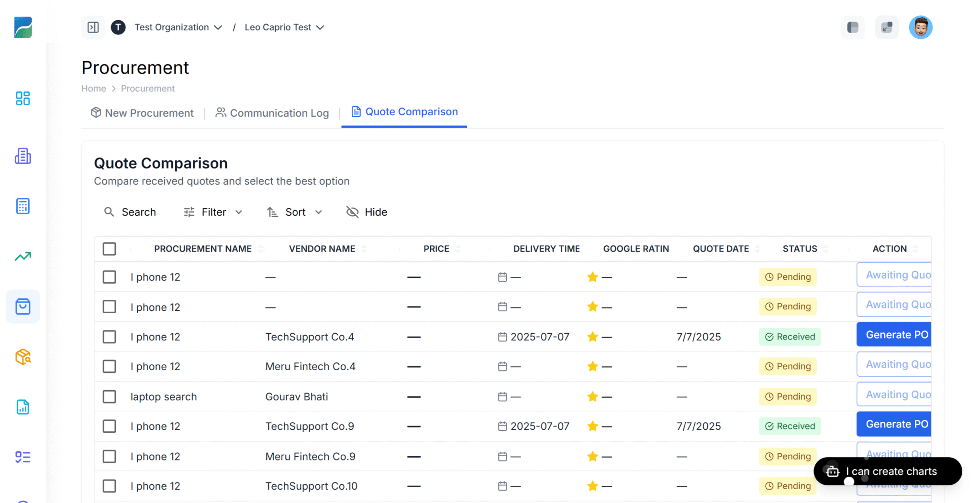The width and height of the screenshot is (980, 503).
Task: Select the procurement shopping bag icon
Action: click(x=22, y=306)
